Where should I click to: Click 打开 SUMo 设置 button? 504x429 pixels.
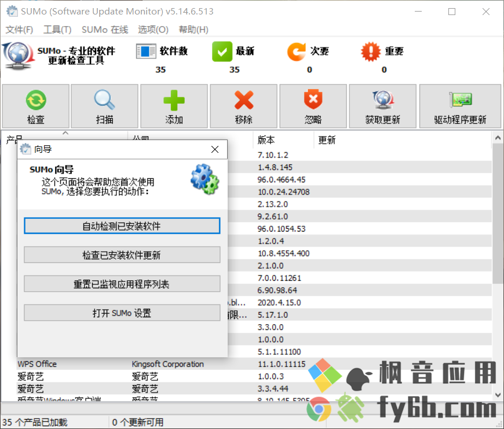tap(122, 313)
